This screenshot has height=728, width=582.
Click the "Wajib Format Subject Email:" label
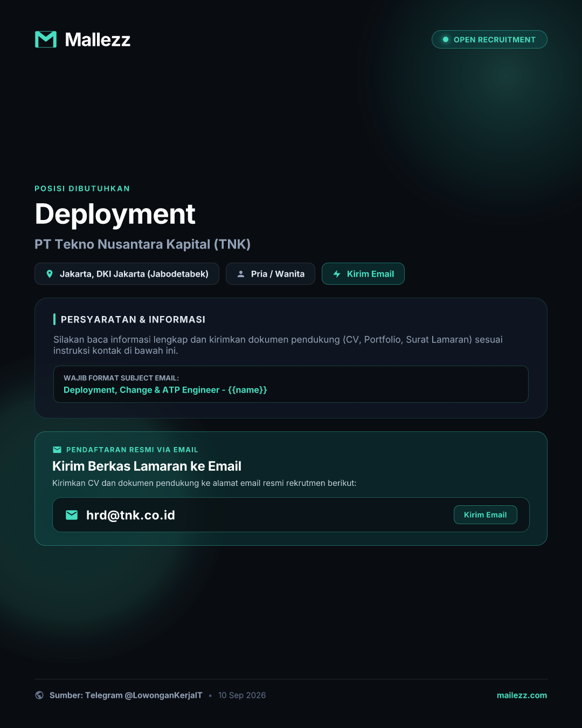[121, 378]
